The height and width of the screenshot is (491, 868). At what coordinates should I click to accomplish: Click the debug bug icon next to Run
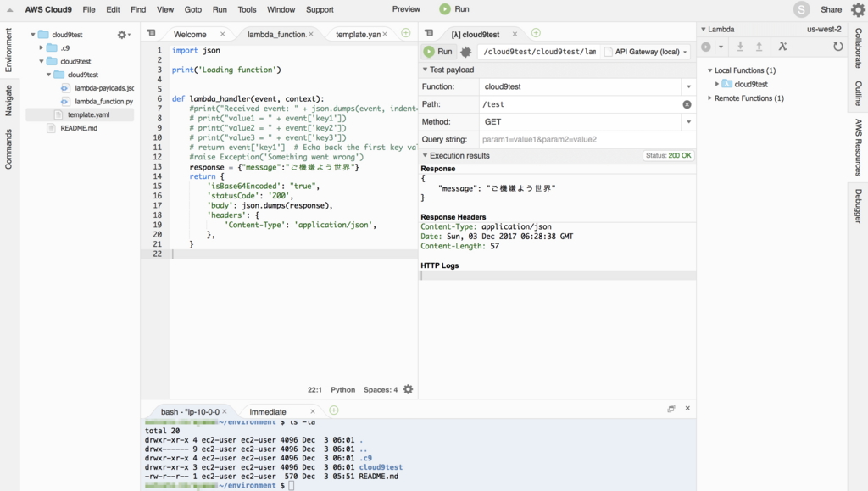point(466,52)
